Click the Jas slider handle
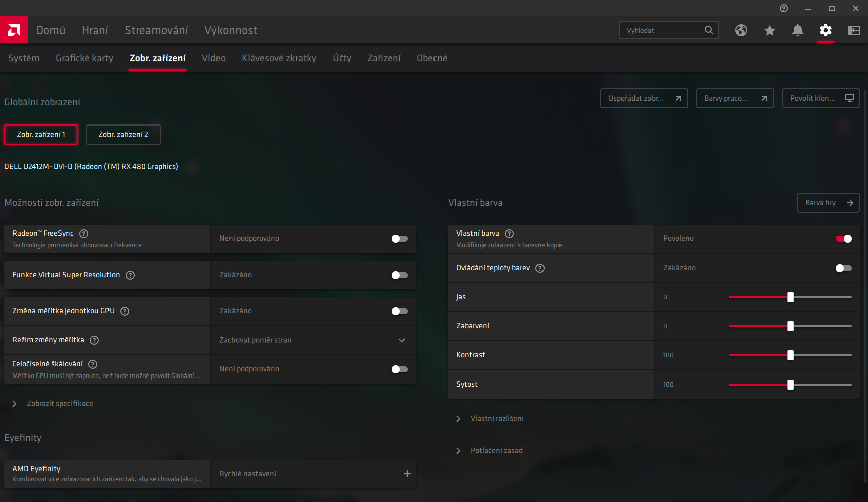This screenshot has height=502, width=868. (x=790, y=297)
